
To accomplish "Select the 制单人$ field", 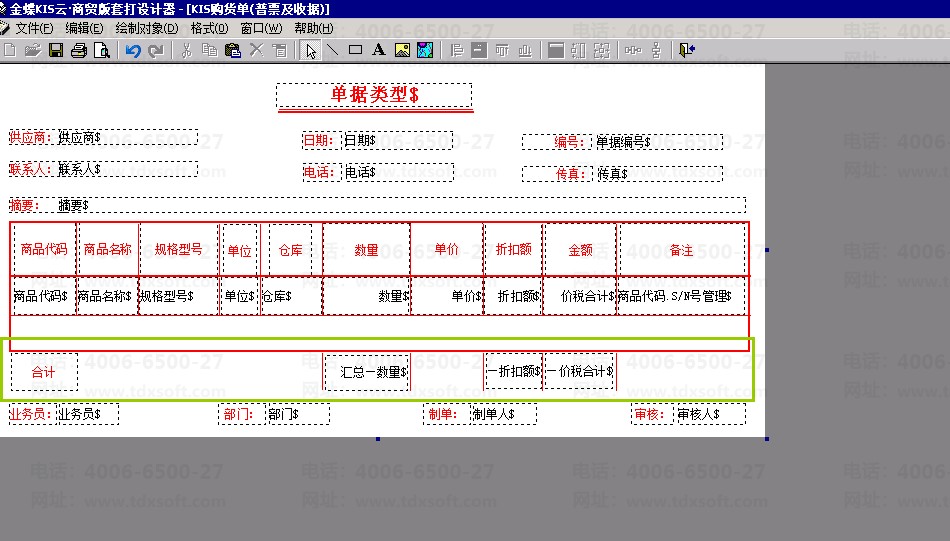I will (503, 414).
